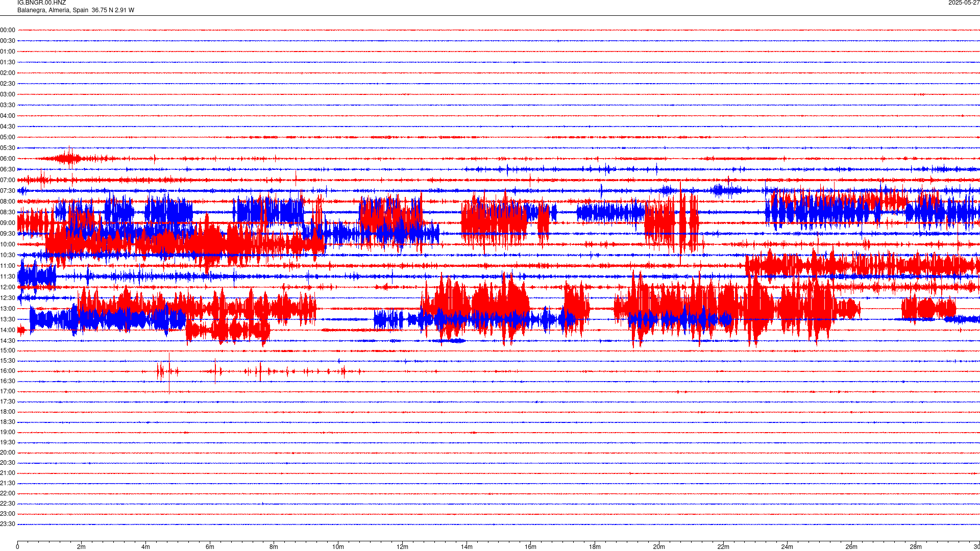
Task: Select the 01:00 trace time label
Action: [8, 52]
